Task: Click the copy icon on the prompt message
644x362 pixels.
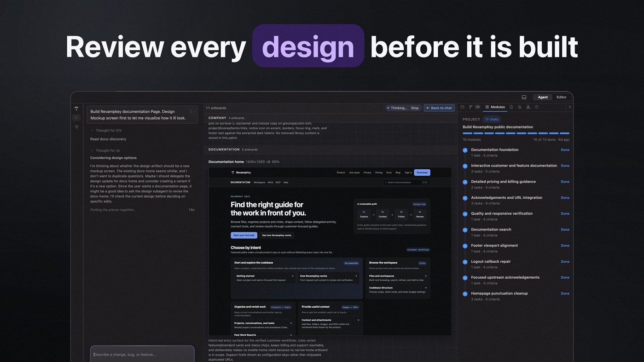Action: tap(191, 112)
